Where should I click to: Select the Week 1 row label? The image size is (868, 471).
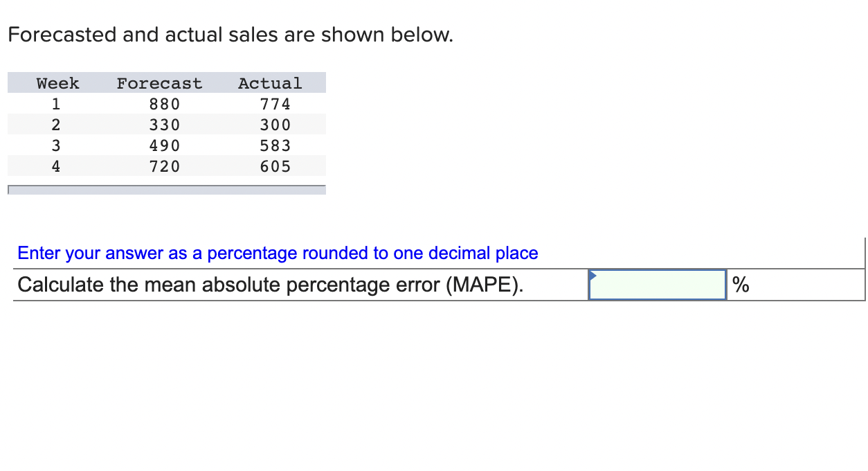point(55,103)
